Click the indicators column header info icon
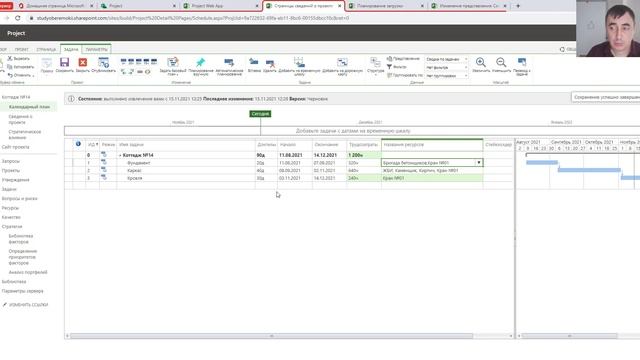 coord(78,144)
